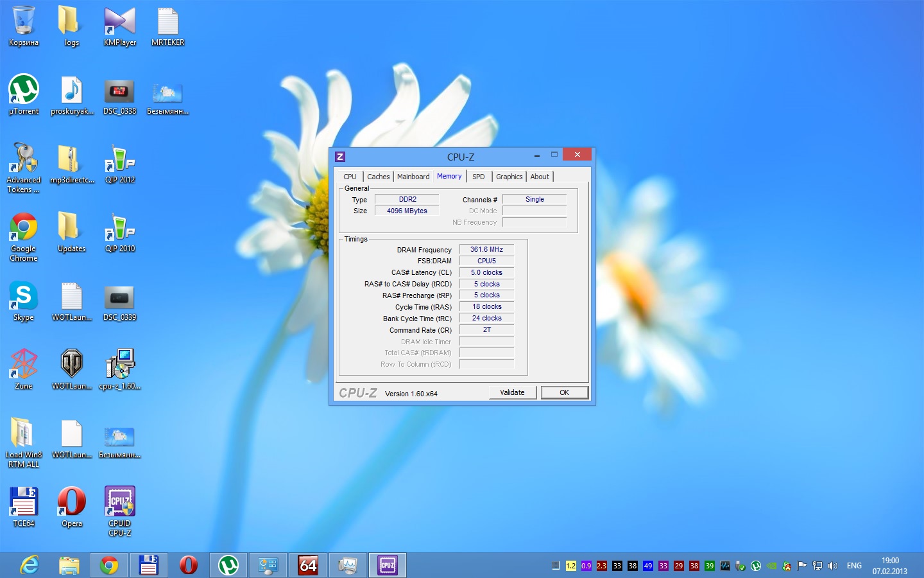Viewport: 924px width, 578px height.
Task: Open Internet Explorer from the taskbar
Action: coord(30,565)
